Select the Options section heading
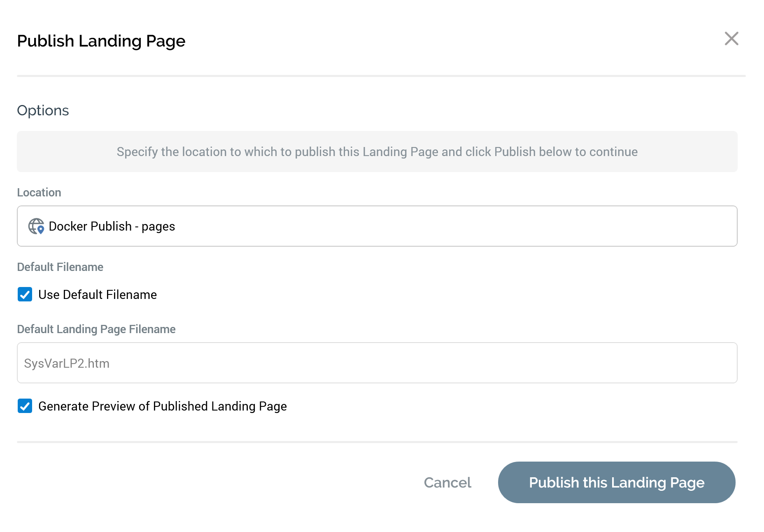This screenshot has height=532, width=764. (43, 110)
